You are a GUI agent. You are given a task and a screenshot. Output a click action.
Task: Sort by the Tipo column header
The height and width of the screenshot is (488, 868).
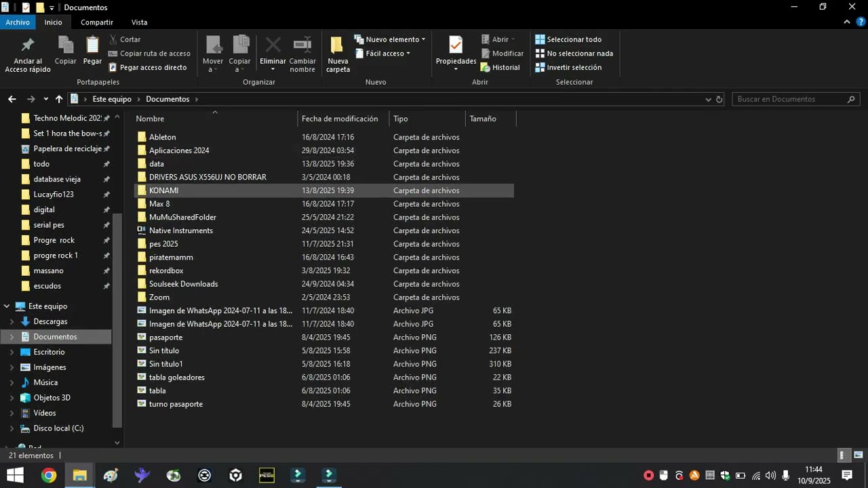(x=427, y=119)
